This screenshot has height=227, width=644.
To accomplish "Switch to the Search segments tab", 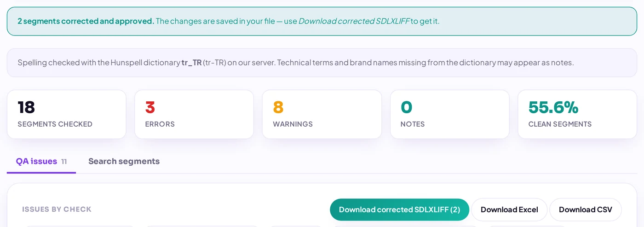I will (124, 161).
